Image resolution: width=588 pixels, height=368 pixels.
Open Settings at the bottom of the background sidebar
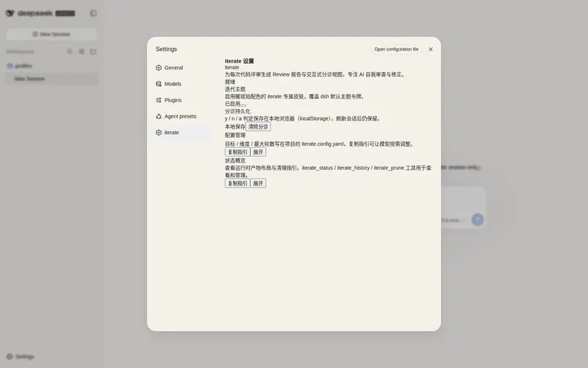pos(21,356)
